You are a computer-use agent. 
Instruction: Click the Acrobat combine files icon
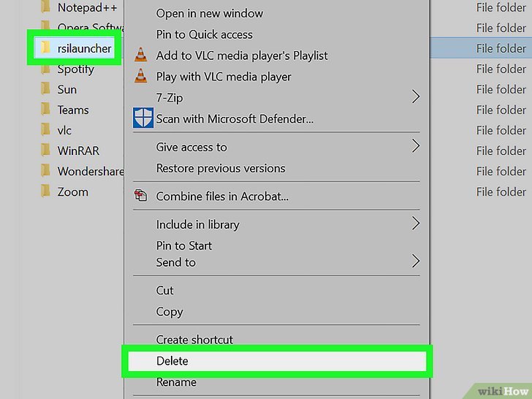click(141, 196)
